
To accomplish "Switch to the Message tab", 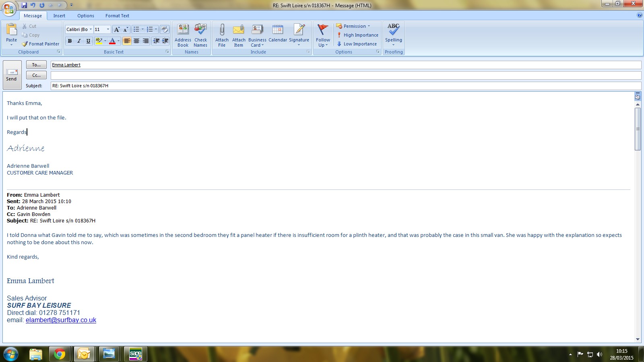I will (x=33, y=16).
